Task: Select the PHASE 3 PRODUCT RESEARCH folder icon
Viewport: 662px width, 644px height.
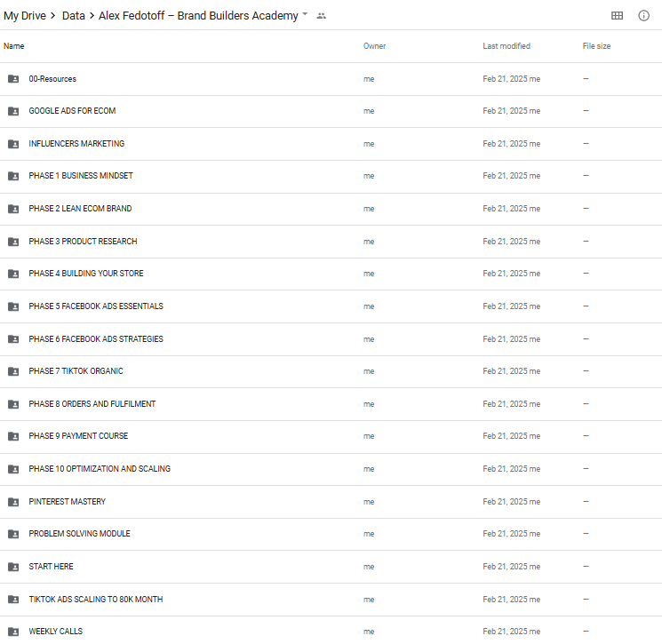Action: tap(13, 242)
